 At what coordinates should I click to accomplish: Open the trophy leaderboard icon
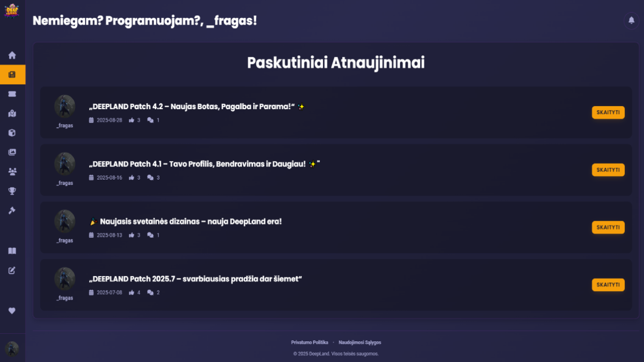(12, 191)
